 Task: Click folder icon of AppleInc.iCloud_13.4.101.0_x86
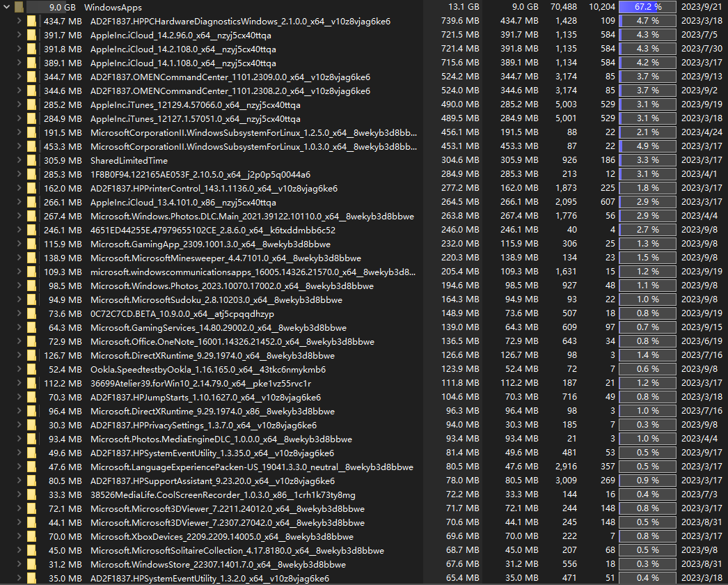(31, 202)
